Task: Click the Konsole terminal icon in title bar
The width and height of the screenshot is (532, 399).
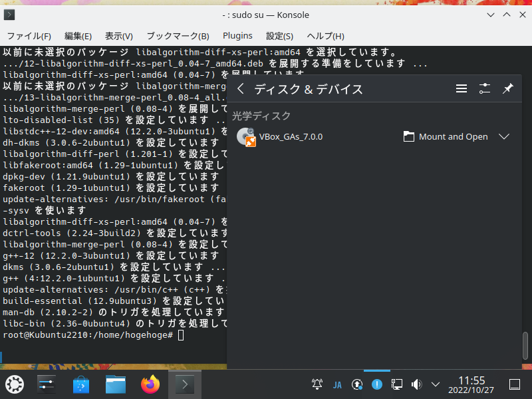Action: click(9, 15)
